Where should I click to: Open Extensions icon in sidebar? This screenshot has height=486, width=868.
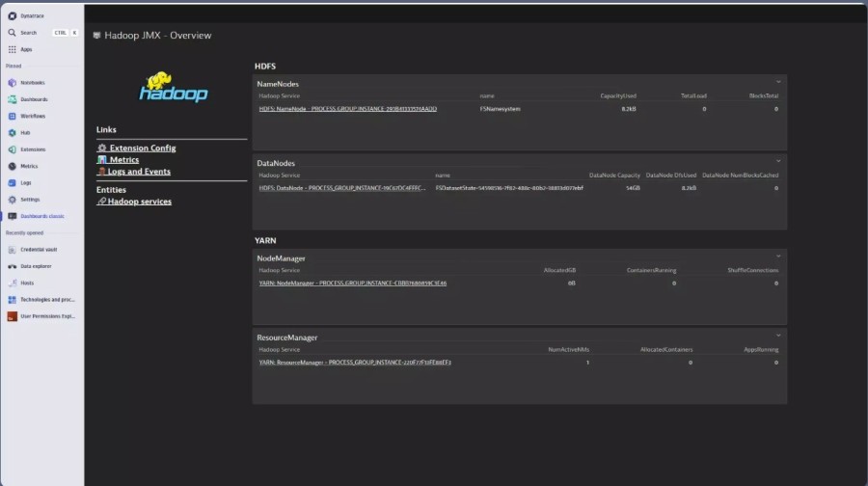click(x=13, y=149)
